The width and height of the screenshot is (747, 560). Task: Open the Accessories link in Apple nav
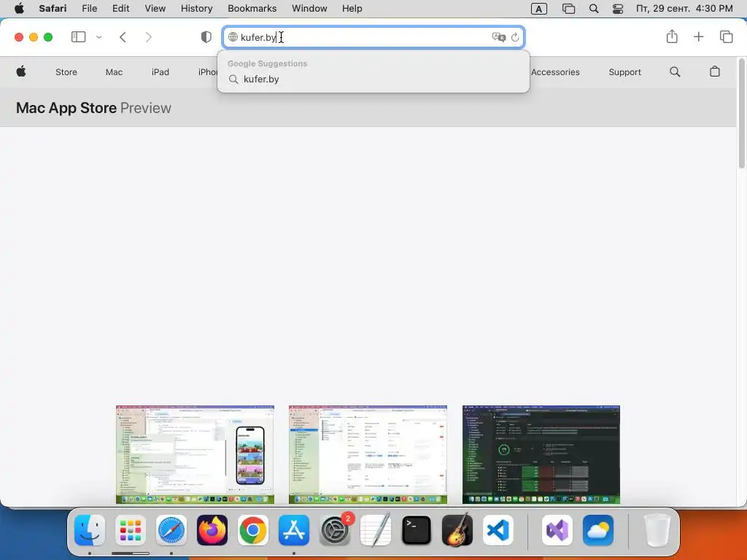coord(555,72)
